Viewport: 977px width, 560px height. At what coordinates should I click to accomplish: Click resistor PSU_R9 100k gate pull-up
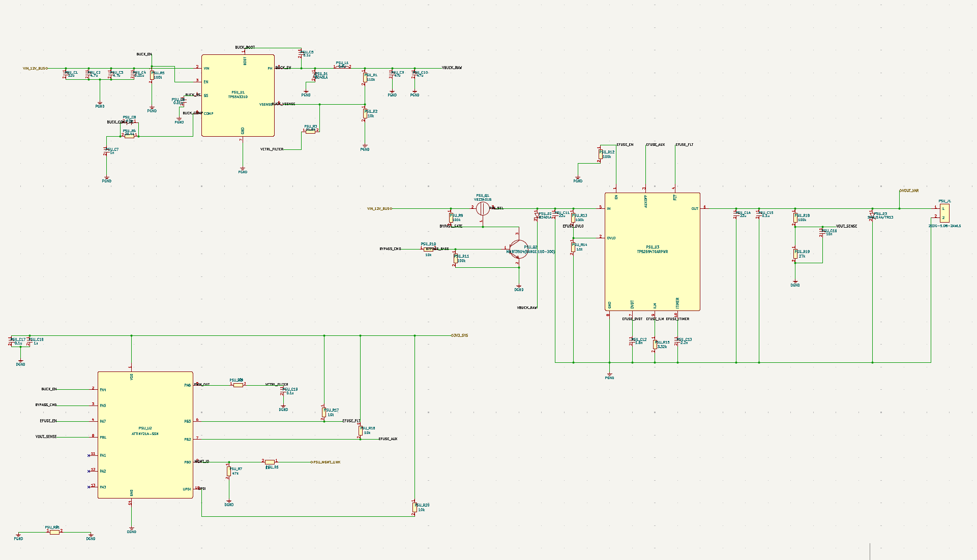click(451, 217)
